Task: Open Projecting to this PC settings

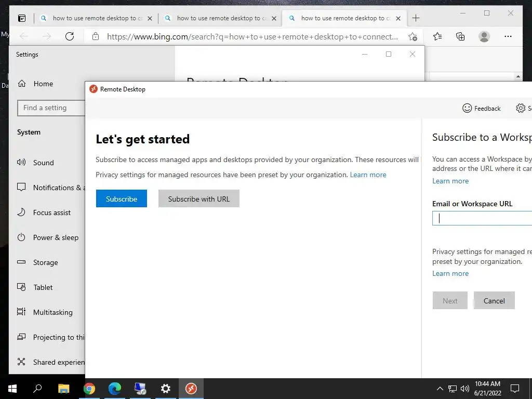Action: click(51, 337)
